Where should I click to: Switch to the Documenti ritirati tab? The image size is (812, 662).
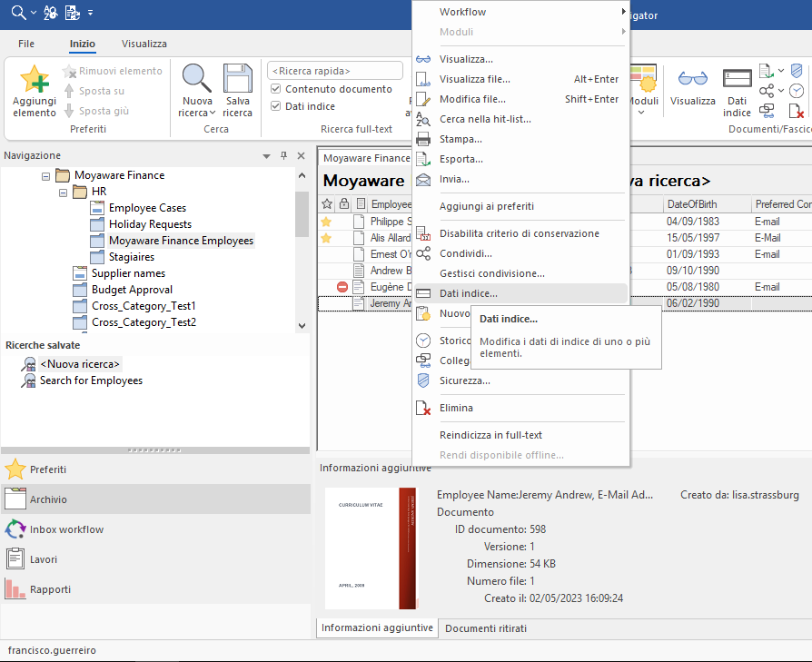click(485, 628)
